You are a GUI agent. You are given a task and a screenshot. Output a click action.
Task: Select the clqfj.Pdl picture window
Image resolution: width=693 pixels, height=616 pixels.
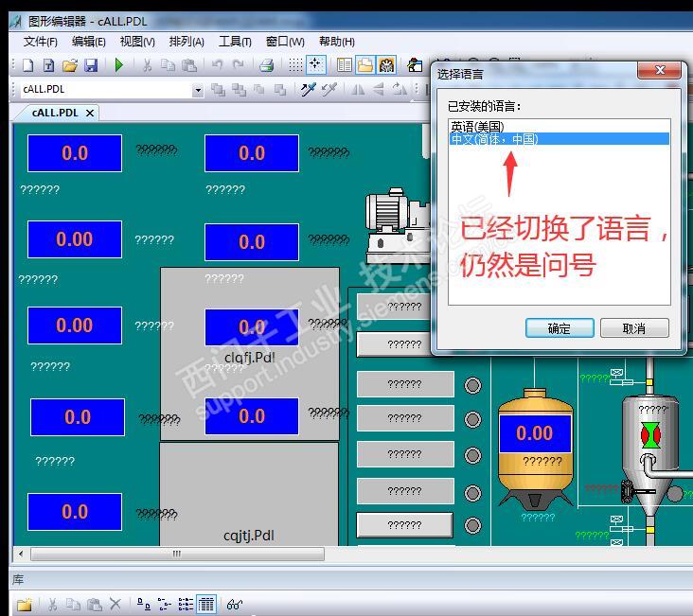tap(250, 354)
